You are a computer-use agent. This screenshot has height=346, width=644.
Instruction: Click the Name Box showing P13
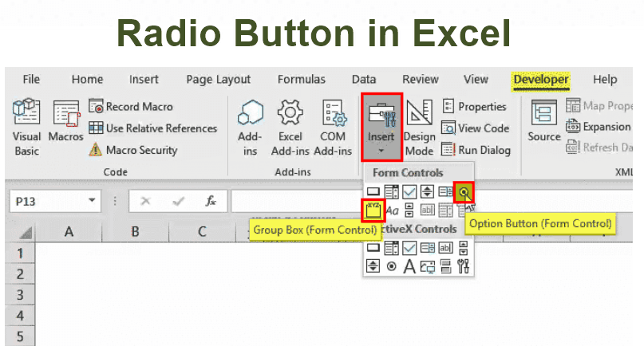pos(55,201)
